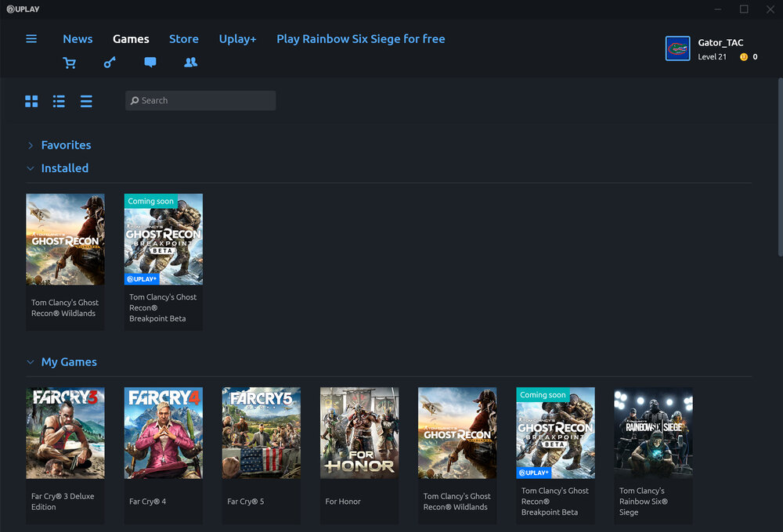Switch to compact list view
The width and height of the screenshot is (783, 532).
click(86, 101)
